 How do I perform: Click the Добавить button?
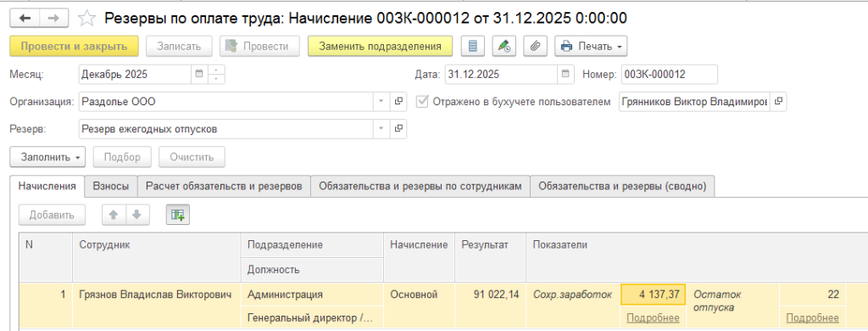(x=52, y=216)
